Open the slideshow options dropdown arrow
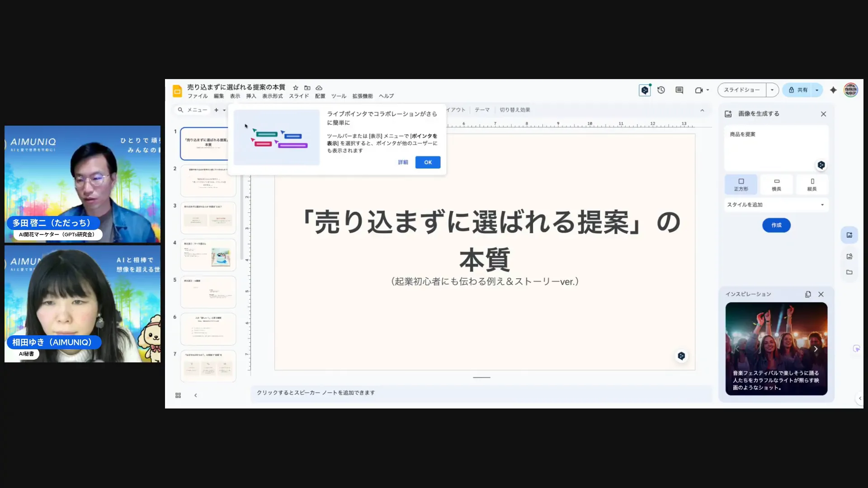Viewport: 868px width, 488px height. 772,90
